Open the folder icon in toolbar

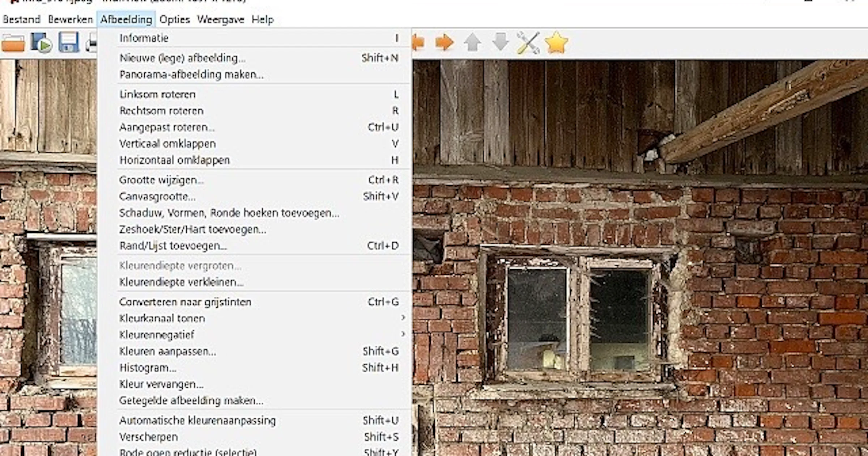(13, 43)
